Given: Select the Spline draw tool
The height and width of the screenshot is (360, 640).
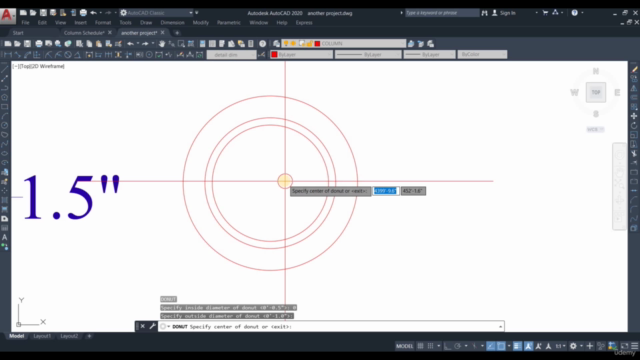Looking at the screenshot, I should pos(4,144).
